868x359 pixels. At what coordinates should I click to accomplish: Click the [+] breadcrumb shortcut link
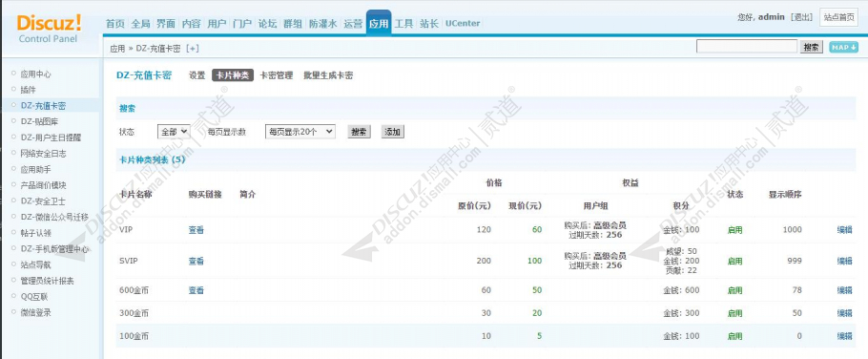tap(192, 48)
